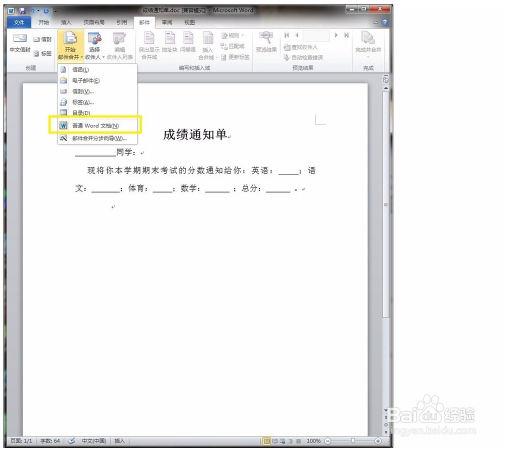This screenshot has height=451, width=506.
Task: Choose Normal Word Document (普通 Word 文档) menu entry
Action: pos(95,125)
